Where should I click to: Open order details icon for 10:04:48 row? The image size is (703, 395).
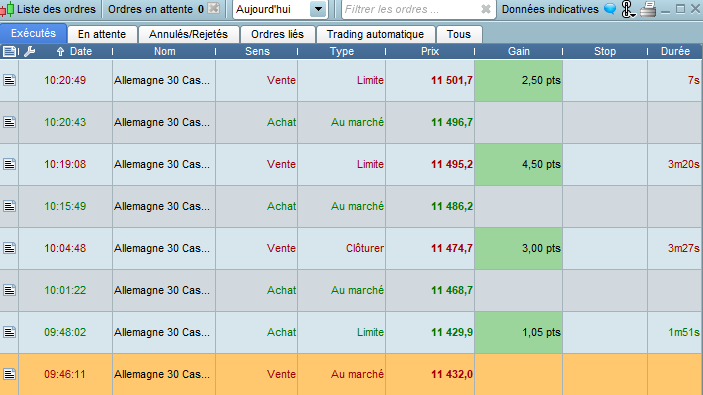[9, 248]
